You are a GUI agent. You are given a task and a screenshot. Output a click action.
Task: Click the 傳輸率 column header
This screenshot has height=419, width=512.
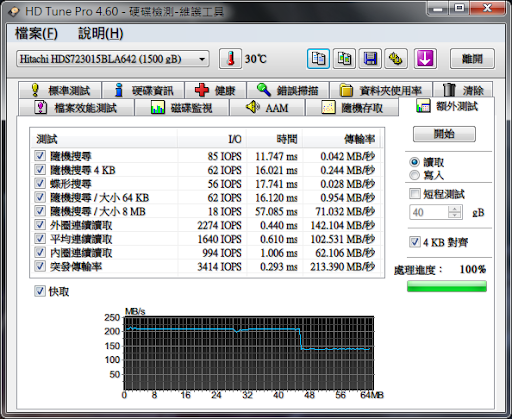pyautogui.click(x=341, y=139)
